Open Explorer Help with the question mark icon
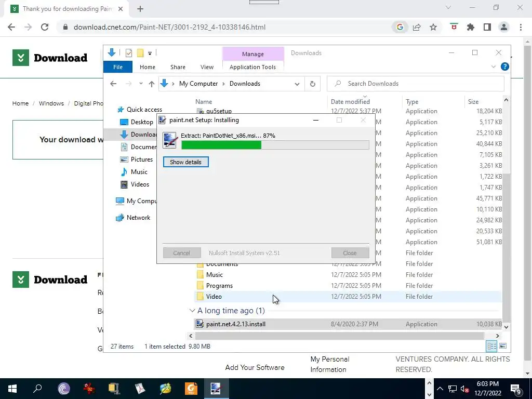The height and width of the screenshot is (399, 532). coord(504,67)
